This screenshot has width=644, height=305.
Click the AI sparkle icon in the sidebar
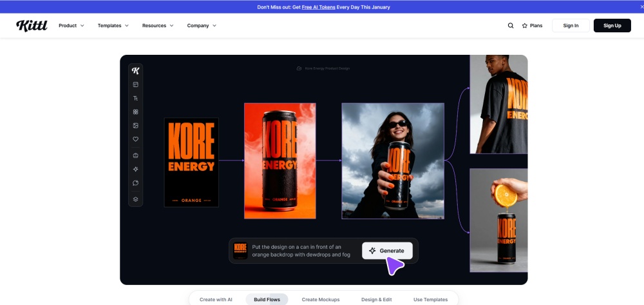pos(135,169)
